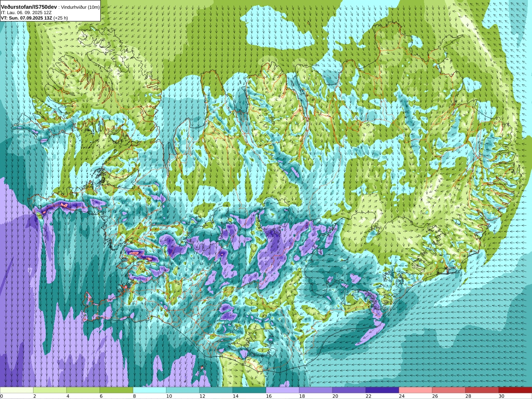Click the legend scale value '22'
This screenshot has width=532, height=399.
click(368, 396)
